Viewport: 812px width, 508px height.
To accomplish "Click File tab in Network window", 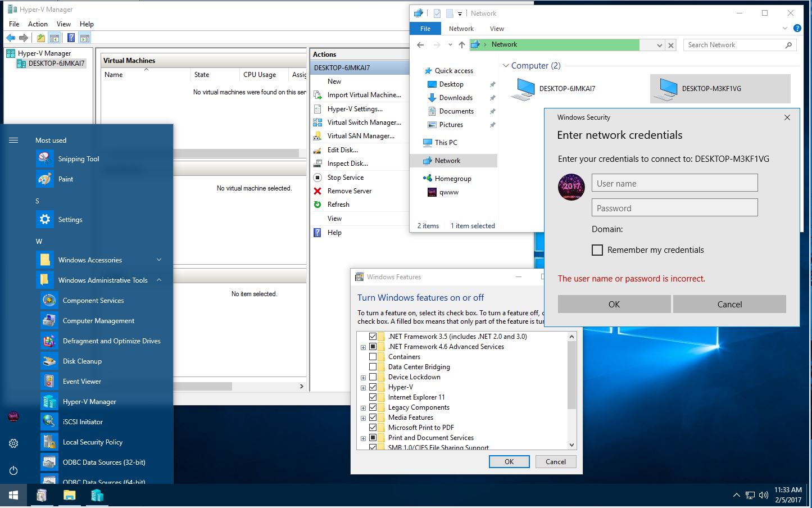I will pyautogui.click(x=425, y=29).
